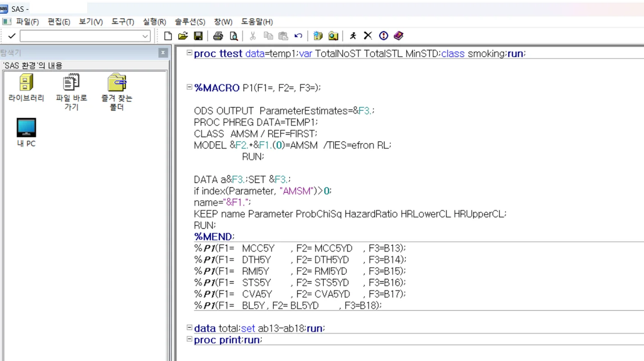Click the CLASS AMSM / REF=FIRST line
Screen dimensions: 644x361
click(255, 134)
